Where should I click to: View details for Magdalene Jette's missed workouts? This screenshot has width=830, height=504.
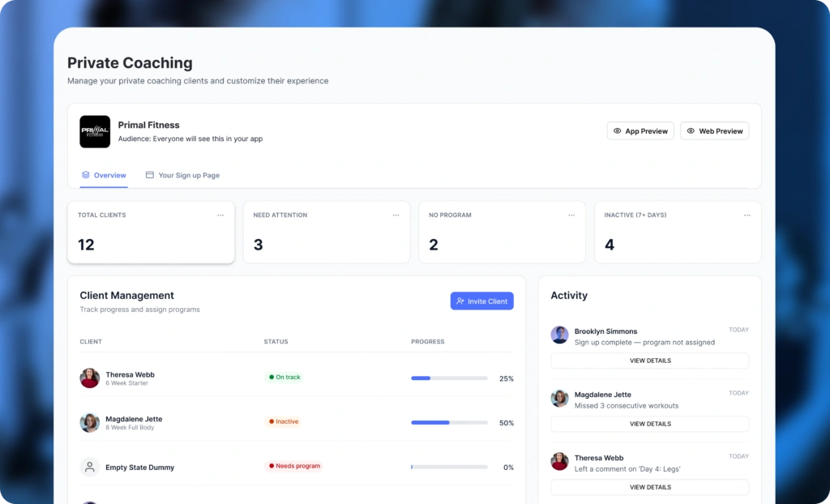[x=649, y=424]
